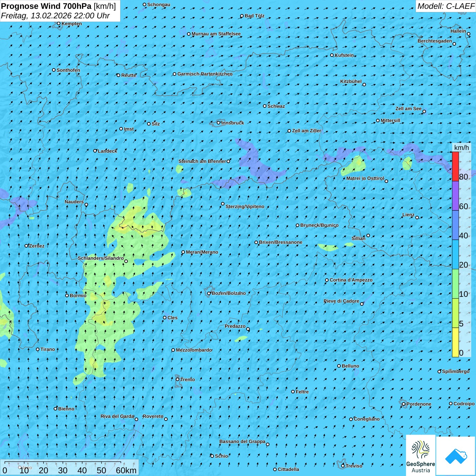Screen dimensions: 476x476
Task: Click the forecast date 'Freitag, 13.02.2026 22:00 Uhr'
Action: (55, 16)
